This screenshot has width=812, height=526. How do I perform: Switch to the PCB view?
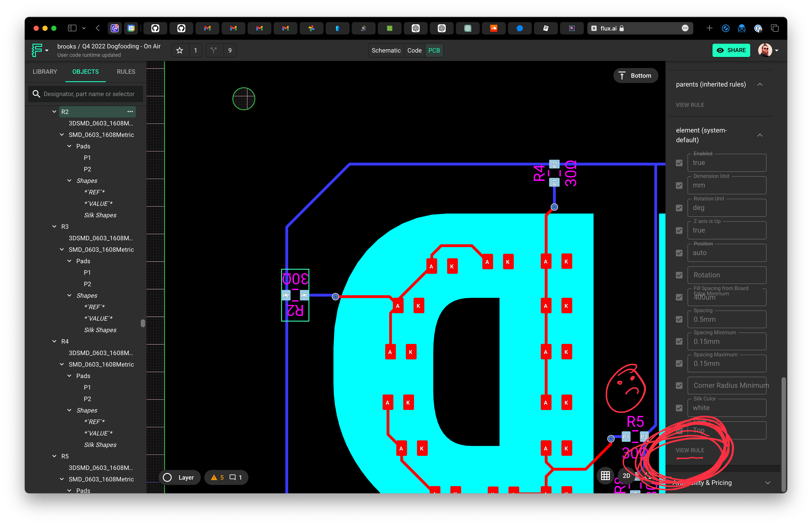(434, 51)
